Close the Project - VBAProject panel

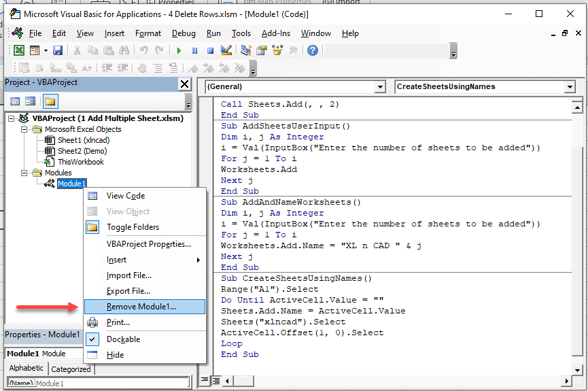[x=184, y=84]
